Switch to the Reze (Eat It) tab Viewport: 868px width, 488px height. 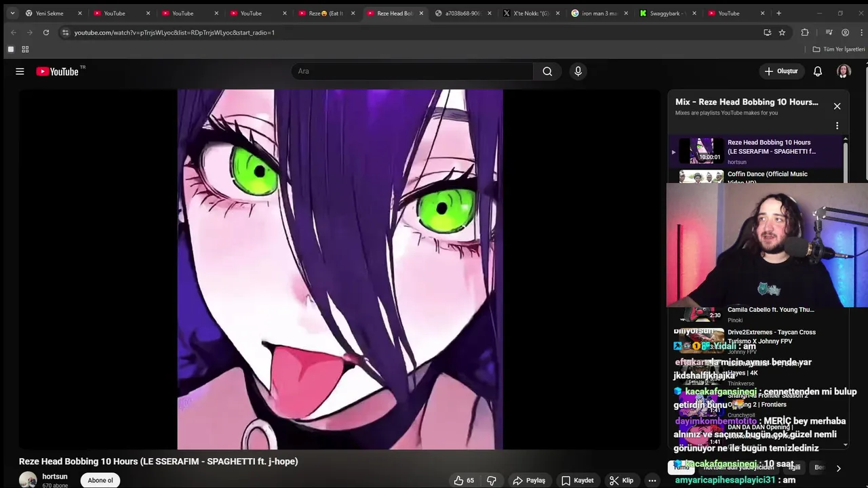(326, 13)
